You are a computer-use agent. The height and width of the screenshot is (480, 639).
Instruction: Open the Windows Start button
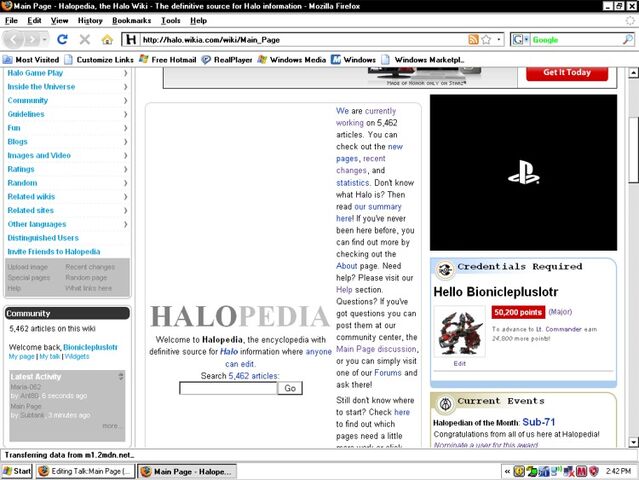[x=17, y=471]
